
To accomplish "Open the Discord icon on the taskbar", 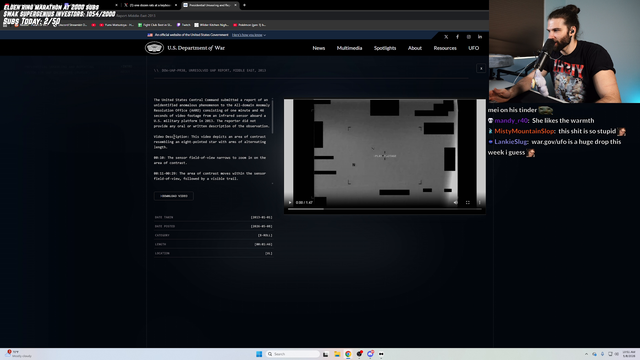I will pos(370,354).
